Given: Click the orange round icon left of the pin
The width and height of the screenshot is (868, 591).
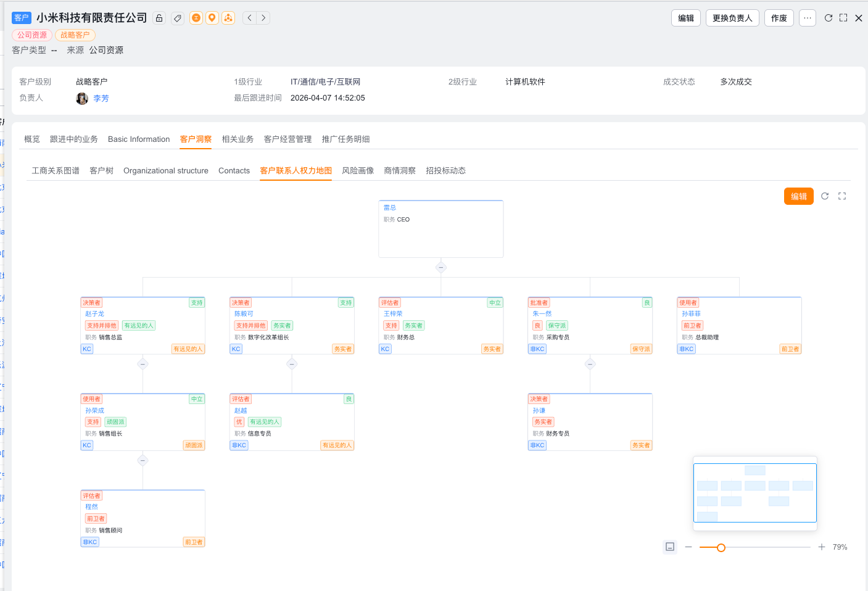Looking at the screenshot, I should [196, 18].
